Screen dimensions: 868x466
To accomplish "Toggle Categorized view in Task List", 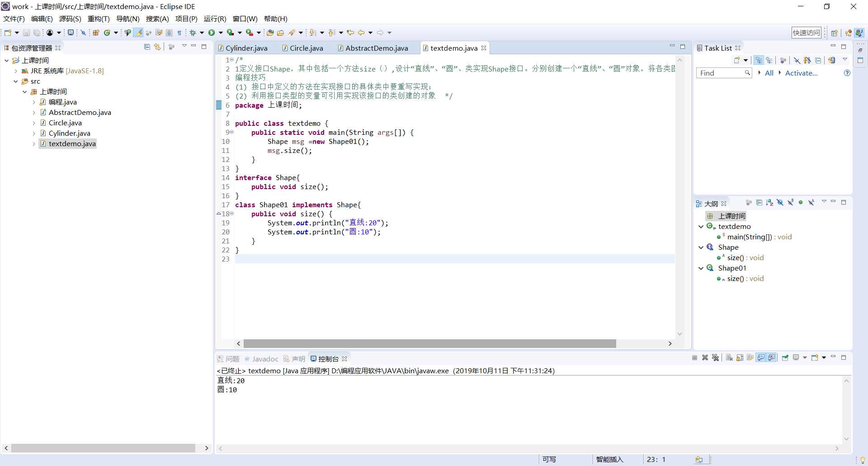I will coord(759,60).
